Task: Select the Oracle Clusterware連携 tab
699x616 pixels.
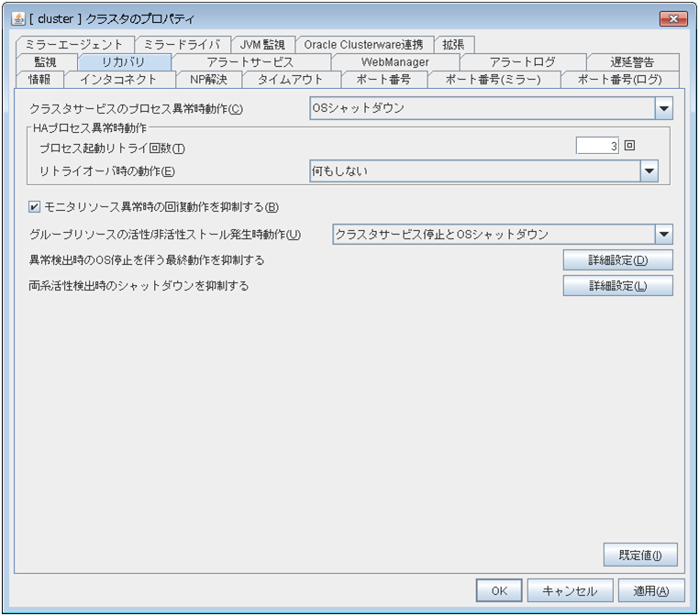Action: pos(363,45)
